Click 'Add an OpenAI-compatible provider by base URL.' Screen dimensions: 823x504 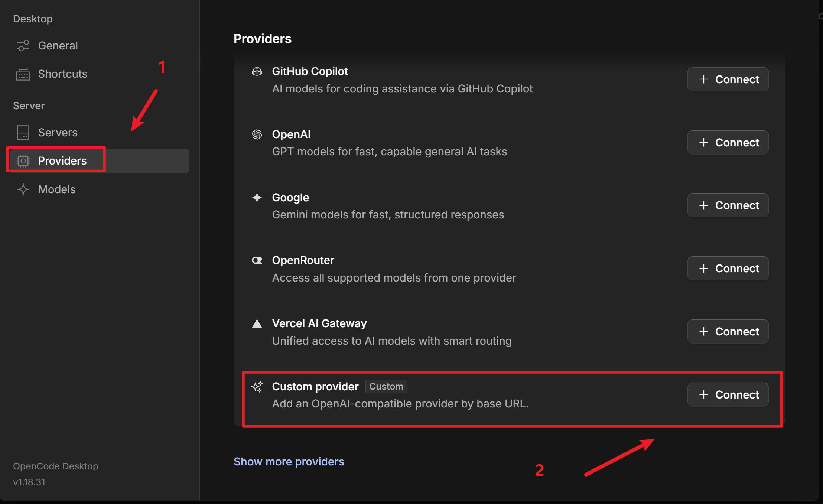[400, 404]
